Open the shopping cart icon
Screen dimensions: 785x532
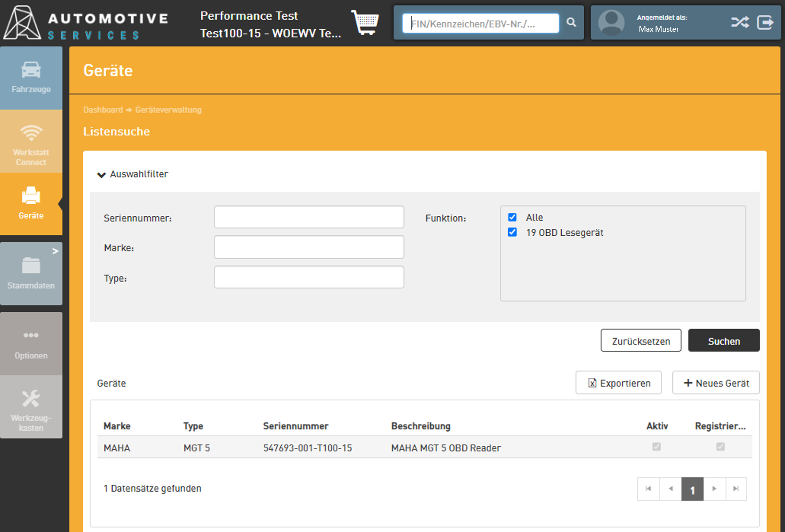(365, 22)
